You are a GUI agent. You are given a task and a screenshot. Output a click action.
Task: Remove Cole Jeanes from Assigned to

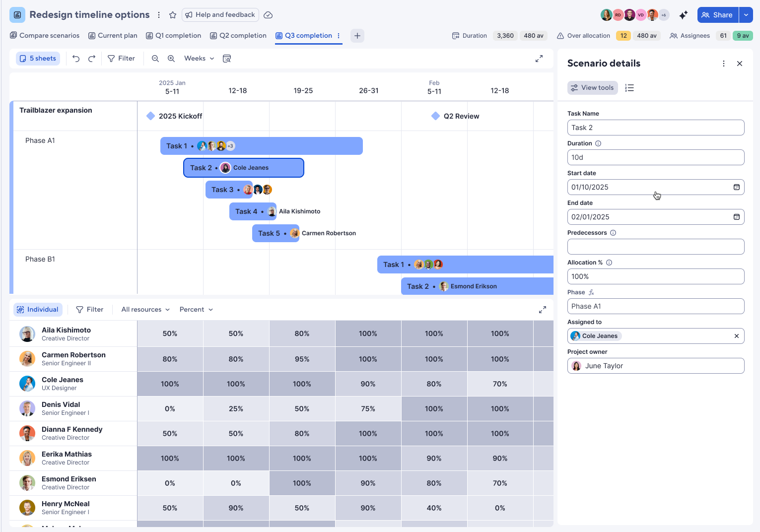pos(737,336)
